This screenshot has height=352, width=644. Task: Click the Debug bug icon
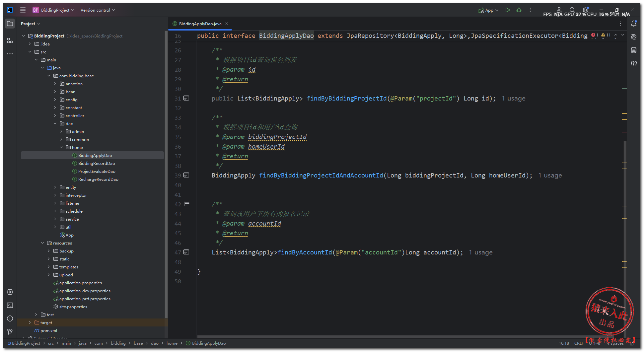click(519, 10)
